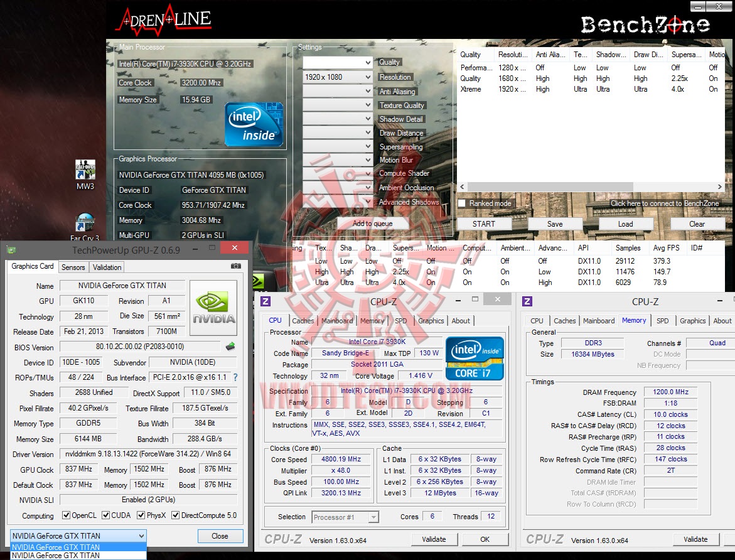Click the Intel inside logo in BenchZone
The height and width of the screenshot is (560, 735).
[254, 124]
